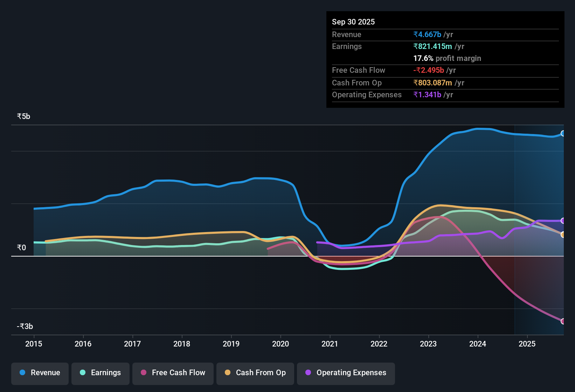The height and width of the screenshot is (392, 575).
Task: Click the pink Free Cash Flow legend dot
Action: click(x=143, y=373)
